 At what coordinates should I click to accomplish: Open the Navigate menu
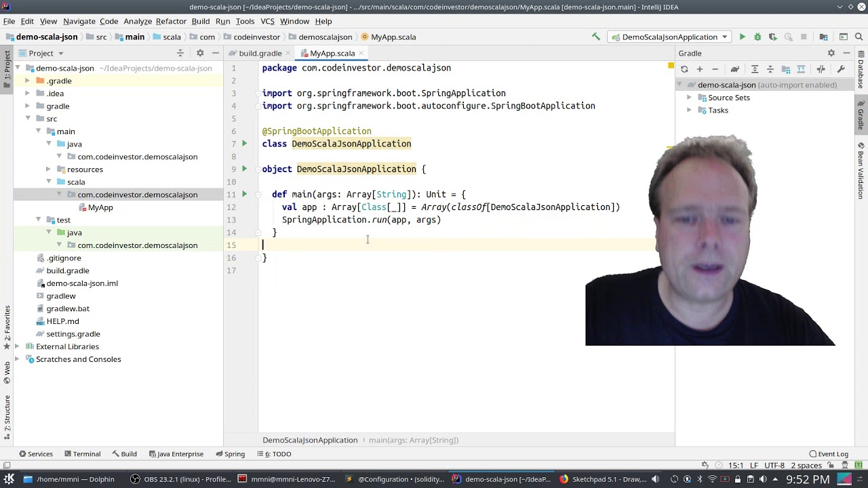(79, 21)
